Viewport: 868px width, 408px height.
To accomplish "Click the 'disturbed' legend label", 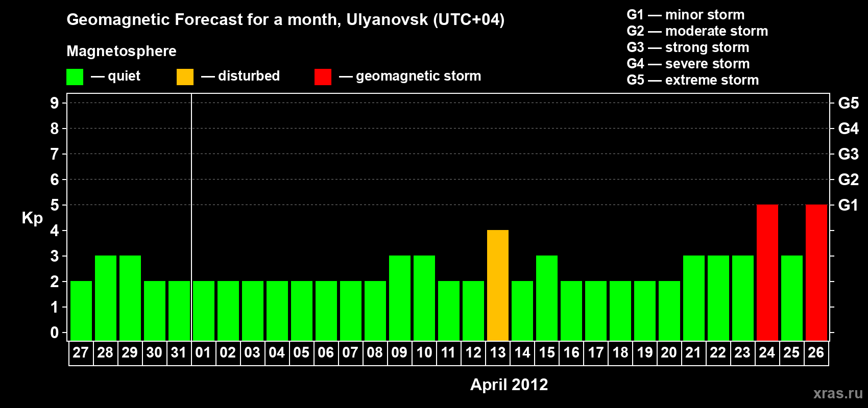I will pos(249,76).
